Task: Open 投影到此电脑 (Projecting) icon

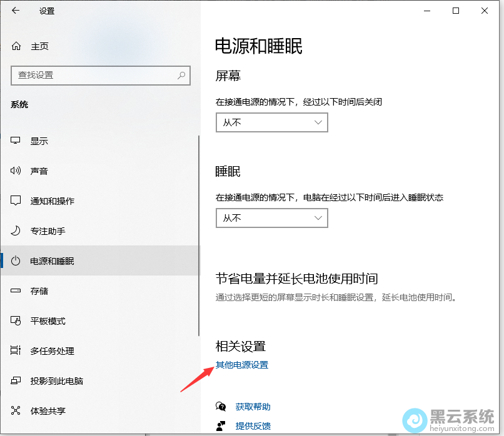Action: tap(17, 380)
